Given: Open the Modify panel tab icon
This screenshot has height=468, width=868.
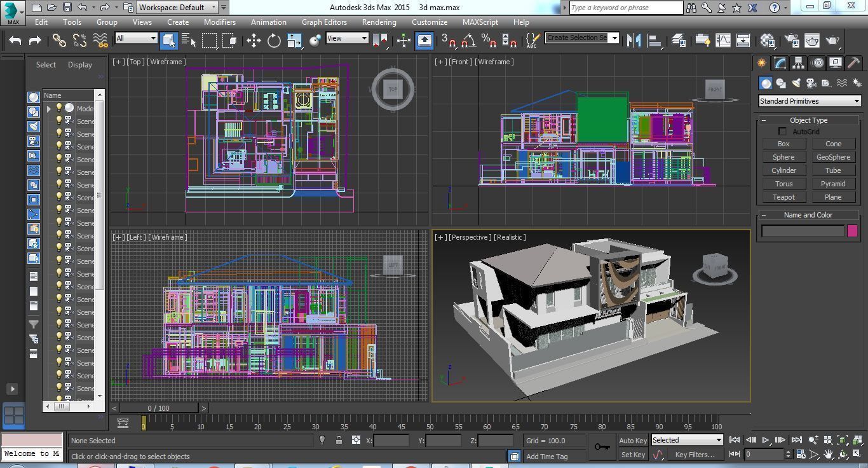Looking at the screenshot, I should point(780,63).
